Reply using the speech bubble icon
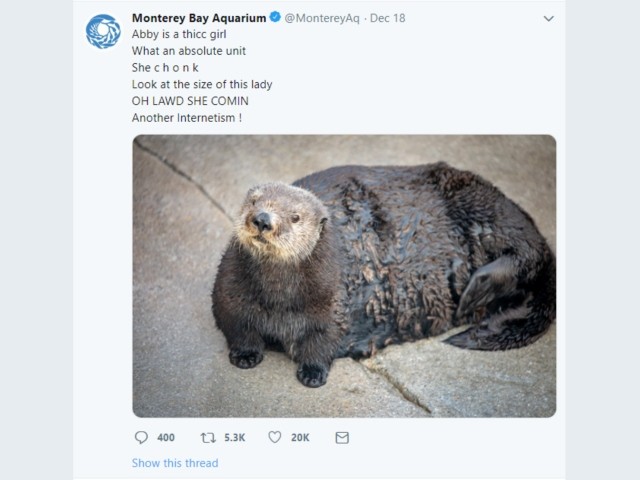The width and height of the screenshot is (640, 480). point(141,438)
